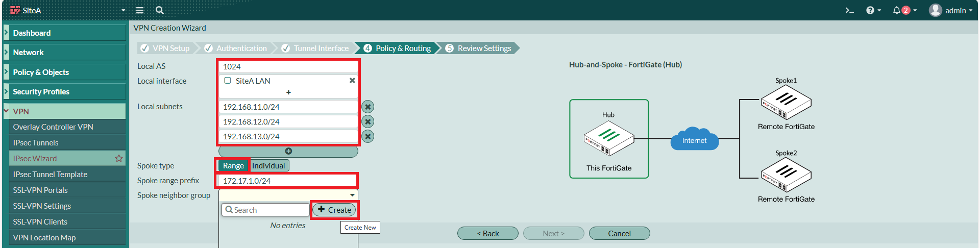This screenshot has width=980, height=248.
Task: Remove SiteA LAN from local interface
Action: click(352, 81)
